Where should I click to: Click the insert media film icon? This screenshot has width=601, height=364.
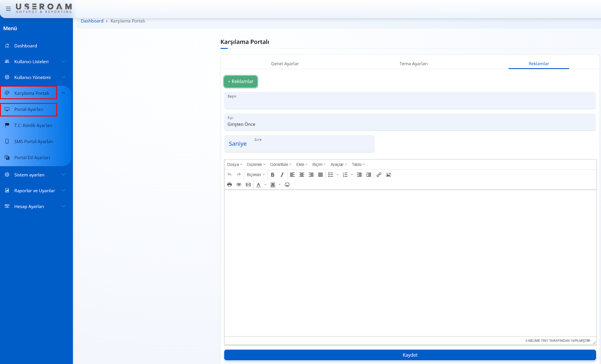tap(248, 185)
